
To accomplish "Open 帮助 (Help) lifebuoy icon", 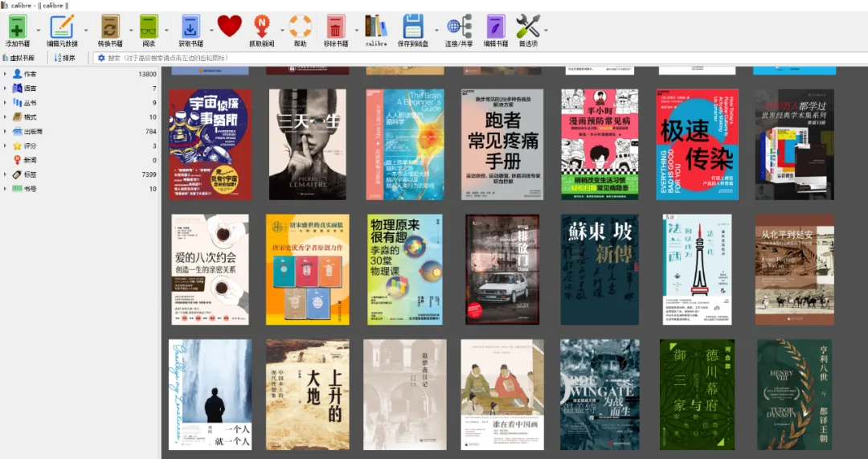I will click(301, 26).
